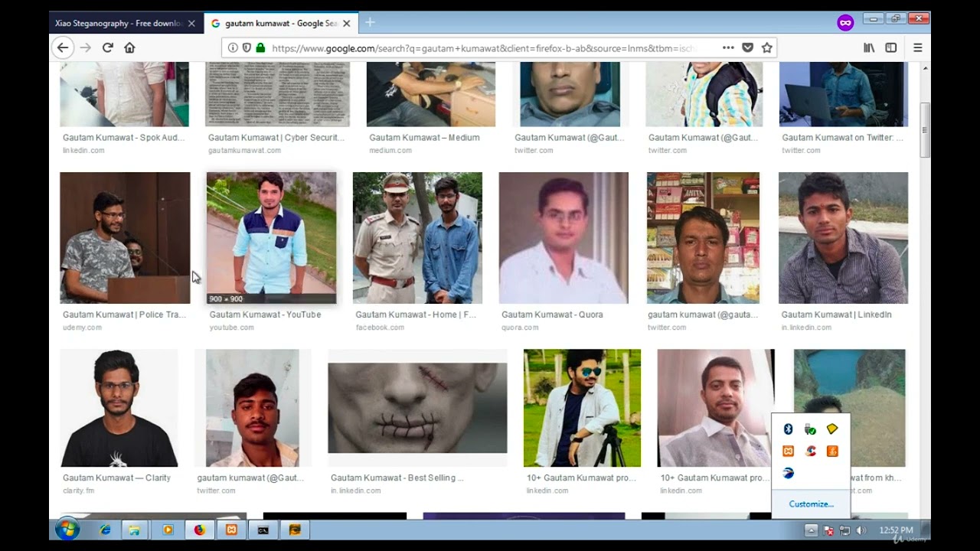This screenshot has height=551, width=980.
Task: Switch to the Xiao Steganography tab
Action: coord(118,24)
